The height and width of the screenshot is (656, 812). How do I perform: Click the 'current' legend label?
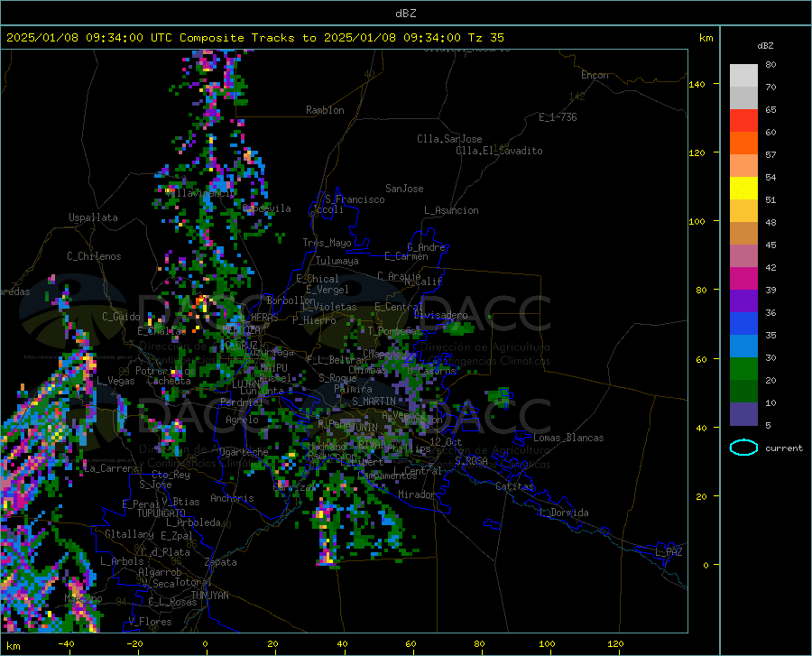(783, 448)
